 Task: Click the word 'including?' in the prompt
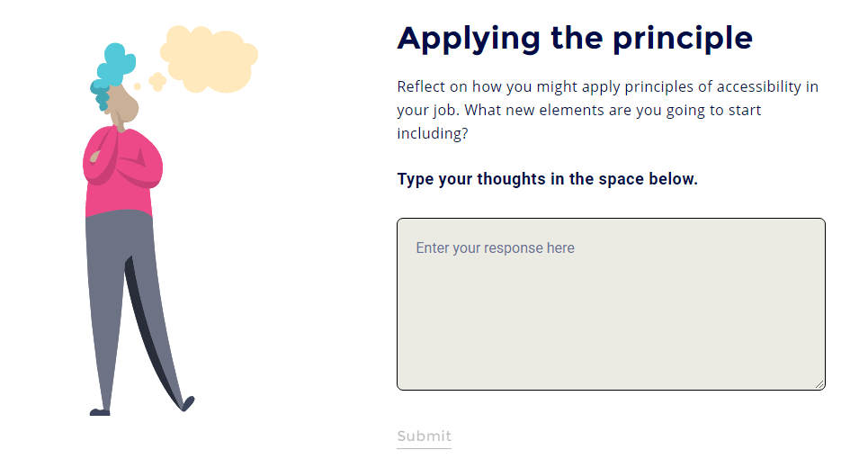click(432, 133)
